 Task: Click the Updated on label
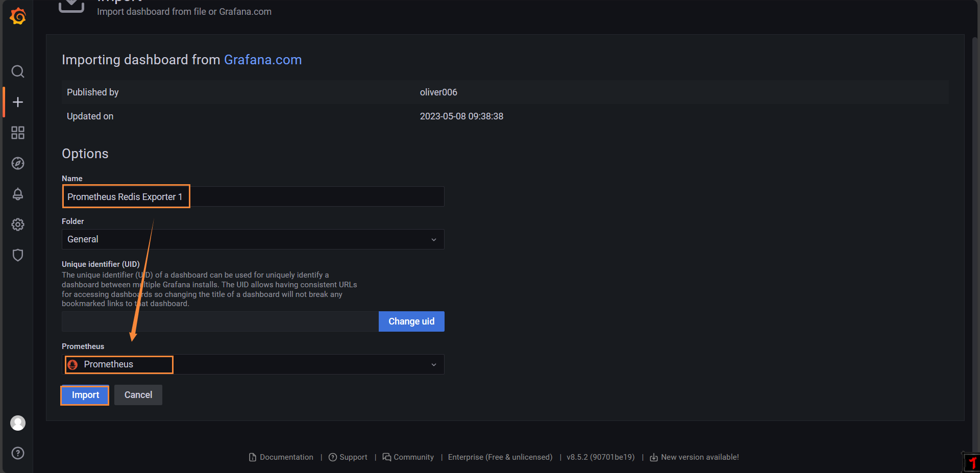(90, 116)
